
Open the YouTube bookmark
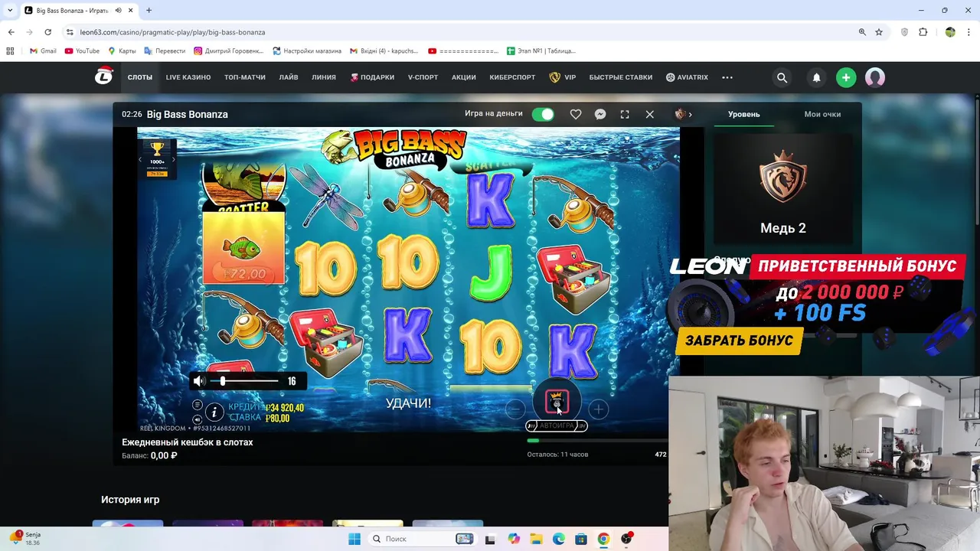click(x=82, y=51)
